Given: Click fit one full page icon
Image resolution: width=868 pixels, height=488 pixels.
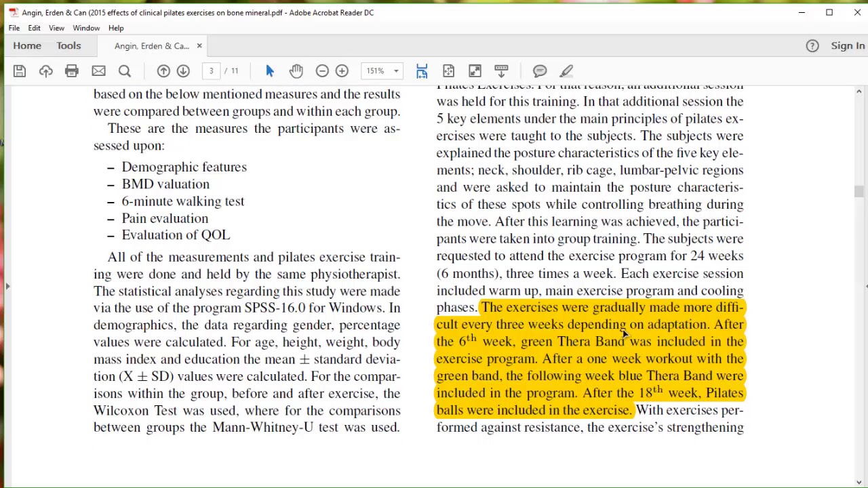Looking at the screenshot, I should (448, 71).
